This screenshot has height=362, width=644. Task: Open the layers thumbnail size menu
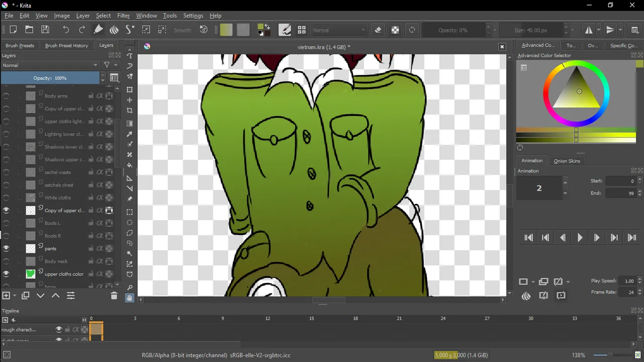[x=114, y=78]
